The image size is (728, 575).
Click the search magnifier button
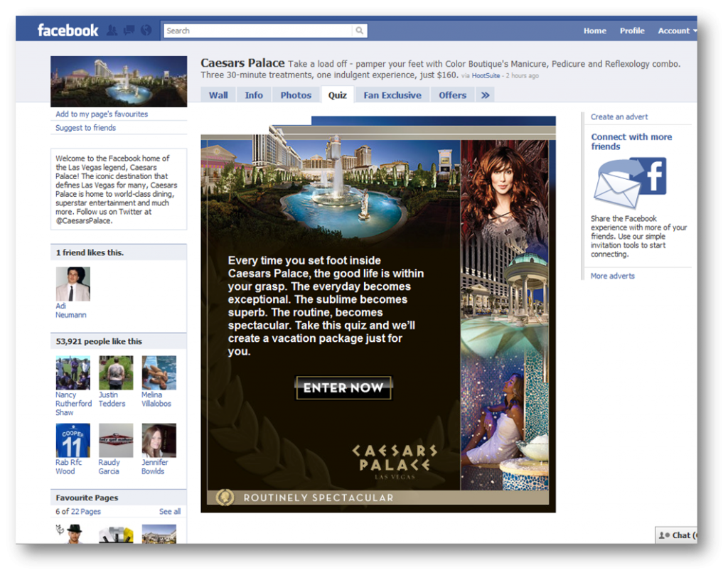[x=359, y=31]
